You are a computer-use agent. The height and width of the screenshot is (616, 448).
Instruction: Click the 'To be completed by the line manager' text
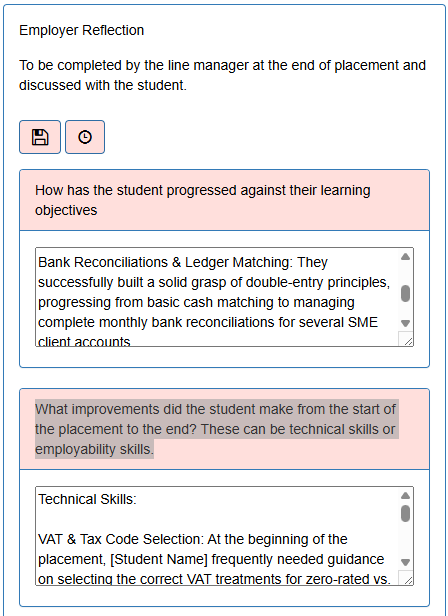(222, 75)
